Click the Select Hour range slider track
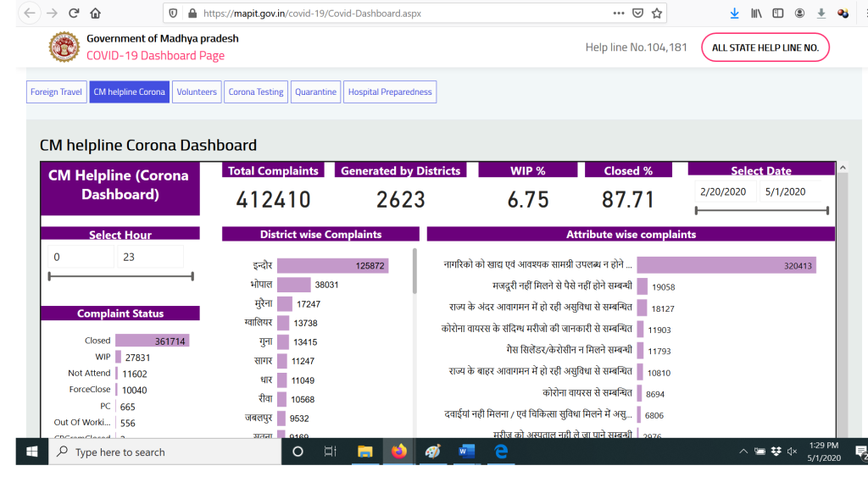The image size is (868, 488). coord(120,275)
